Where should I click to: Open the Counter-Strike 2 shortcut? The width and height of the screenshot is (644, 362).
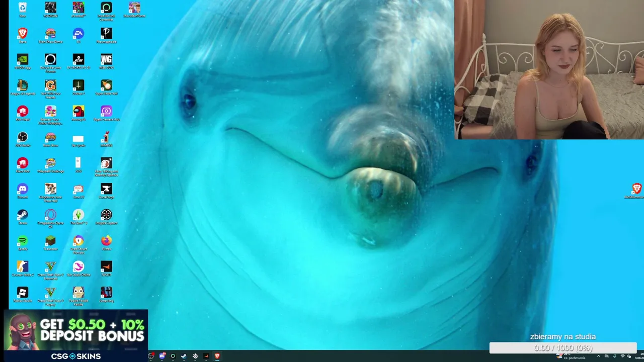[x=22, y=268]
